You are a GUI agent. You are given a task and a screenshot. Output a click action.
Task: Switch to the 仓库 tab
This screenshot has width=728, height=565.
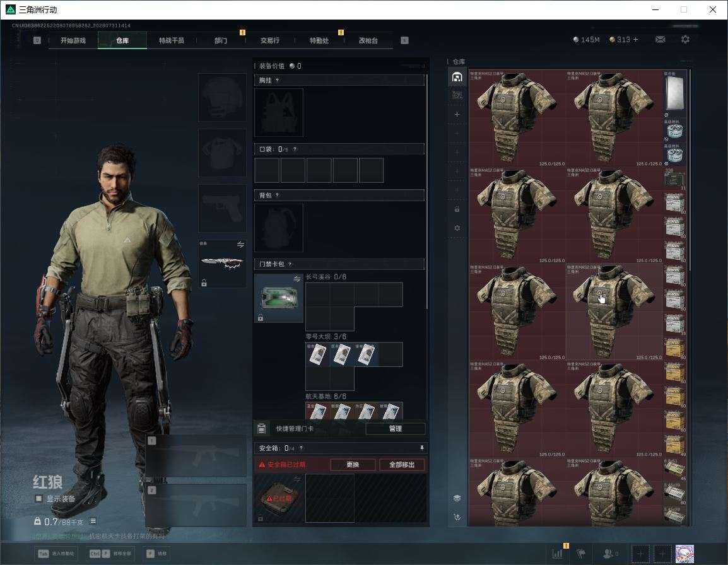[x=122, y=40]
